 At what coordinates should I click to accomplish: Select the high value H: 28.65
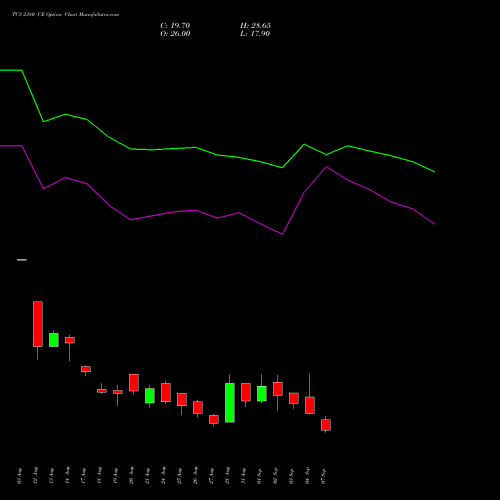tap(255, 26)
